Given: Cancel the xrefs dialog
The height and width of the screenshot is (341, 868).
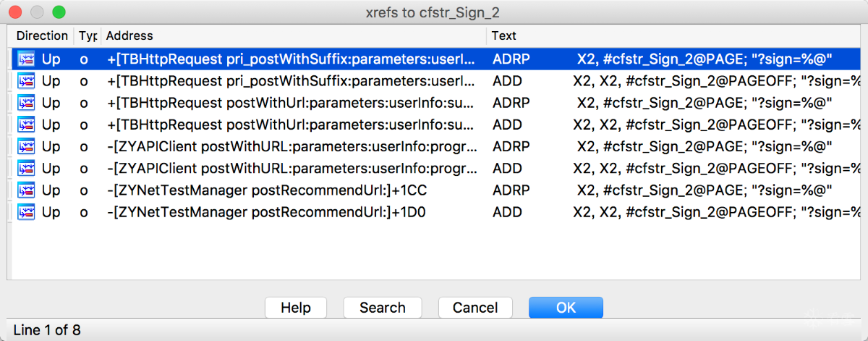Looking at the screenshot, I should point(475,308).
